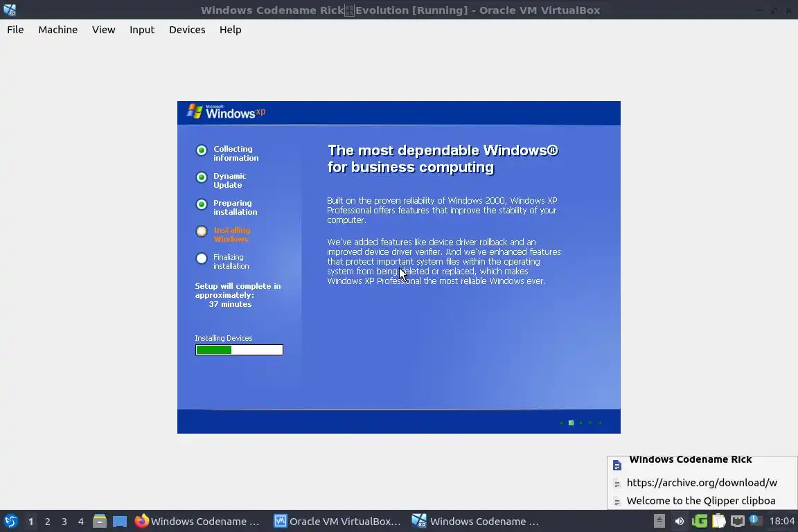Click "Setup will complete in approximately" text

tap(238, 291)
